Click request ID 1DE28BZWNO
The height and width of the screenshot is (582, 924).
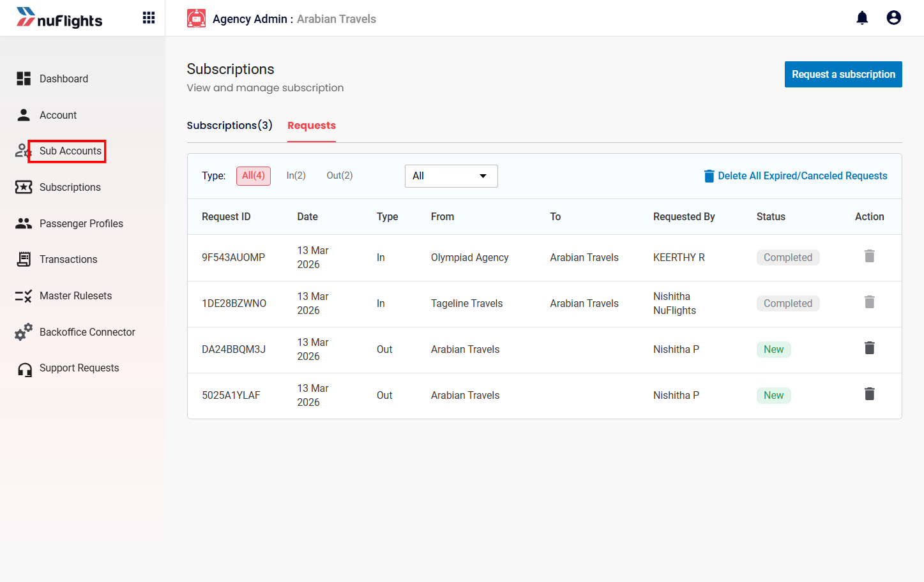pyautogui.click(x=234, y=304)
